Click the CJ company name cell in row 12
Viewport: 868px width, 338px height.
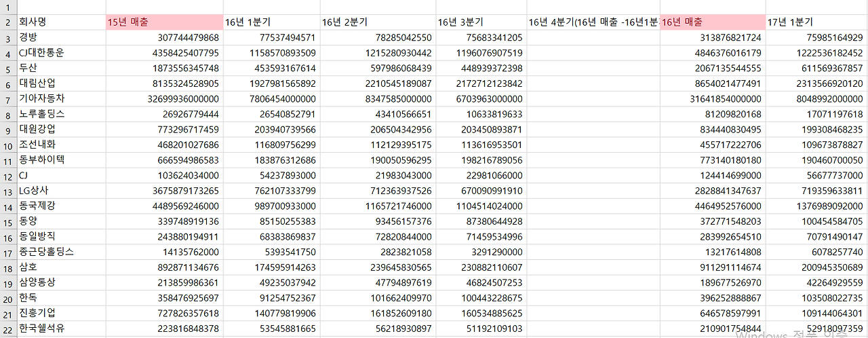point(61,175)
